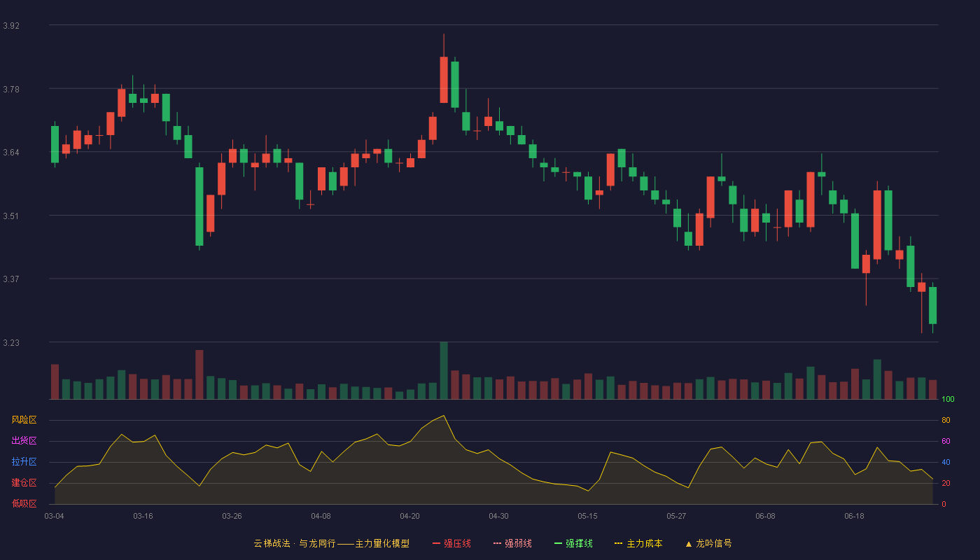
Task: Select the tallest green volume bar
Action: [444, 370]
